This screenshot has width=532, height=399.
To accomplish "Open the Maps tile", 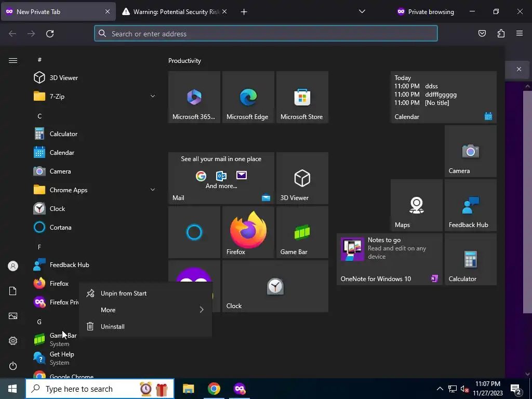I will tap(417, 205).
